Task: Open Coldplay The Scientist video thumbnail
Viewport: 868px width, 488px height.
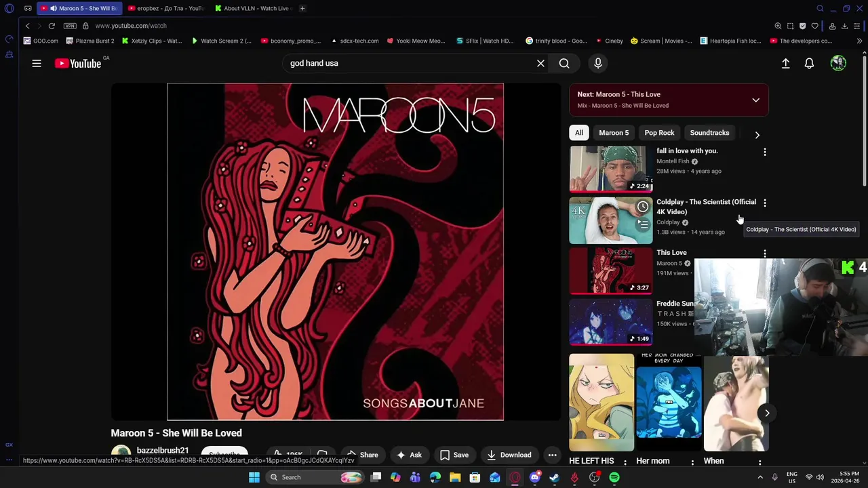Action: click(x=610, y=220)
